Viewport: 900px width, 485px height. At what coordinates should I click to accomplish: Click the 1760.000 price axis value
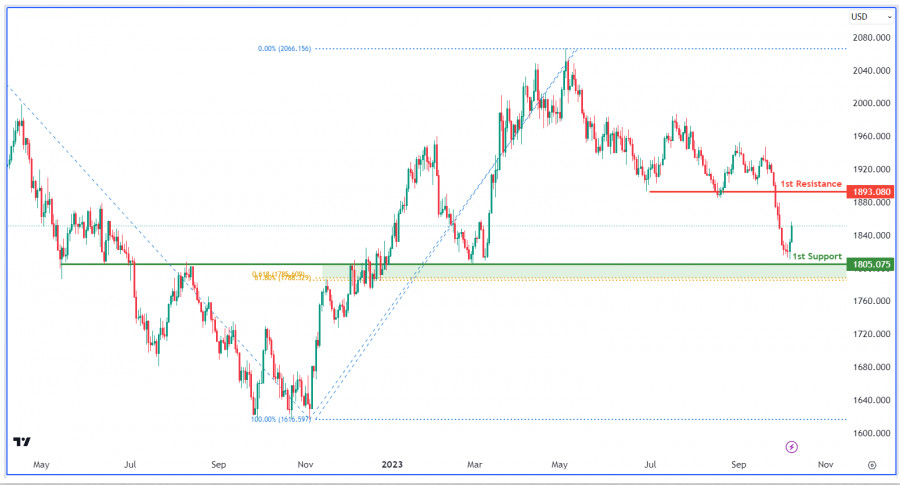click(871, 301)
